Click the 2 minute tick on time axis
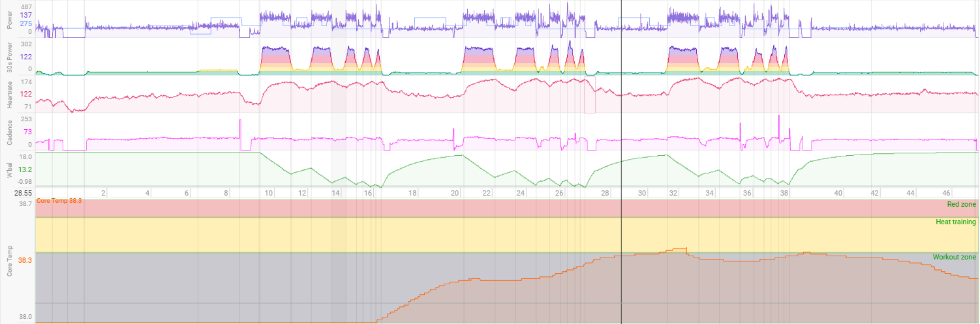 pos(103,194)
